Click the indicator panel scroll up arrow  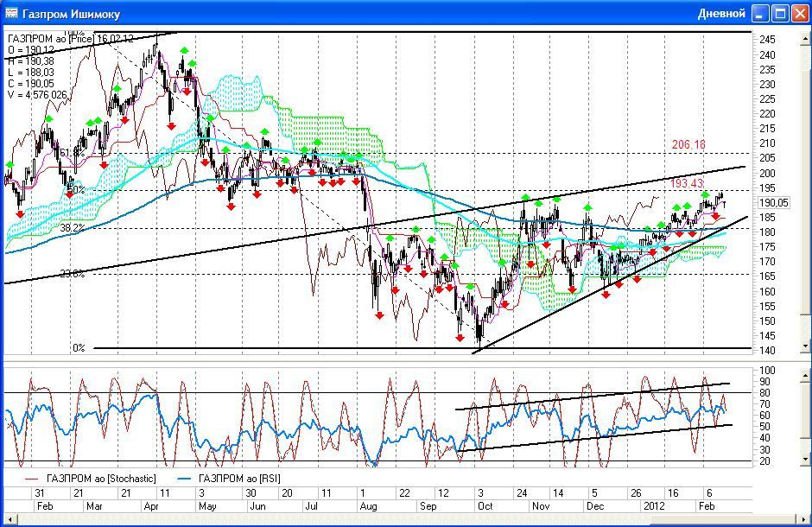(805, 375)
